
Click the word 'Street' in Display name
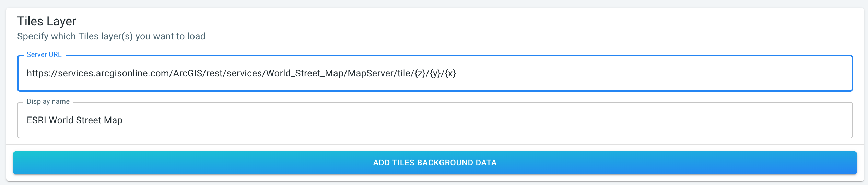click(x=89, y=120)
